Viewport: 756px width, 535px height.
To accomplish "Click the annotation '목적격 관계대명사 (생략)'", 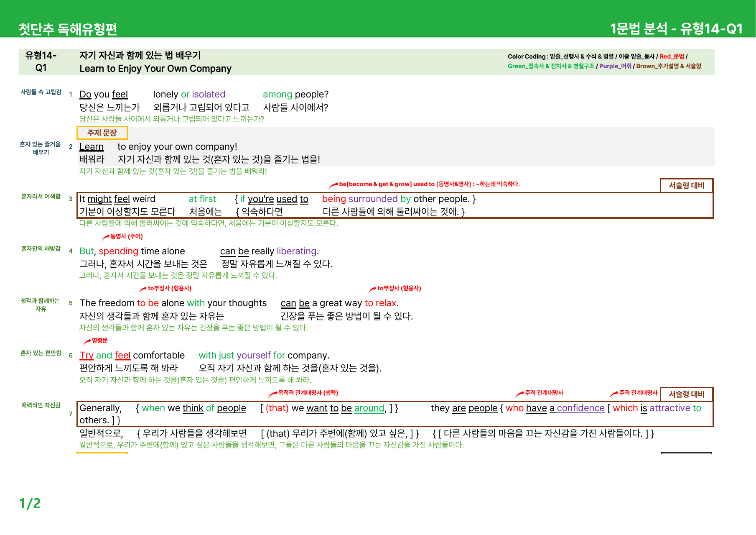I will [x=308, y=393].
